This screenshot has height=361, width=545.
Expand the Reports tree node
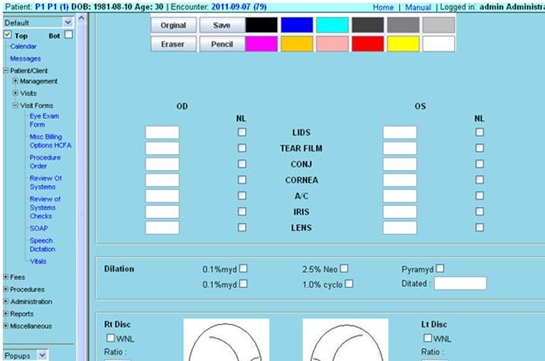click(x=6, y=313)
